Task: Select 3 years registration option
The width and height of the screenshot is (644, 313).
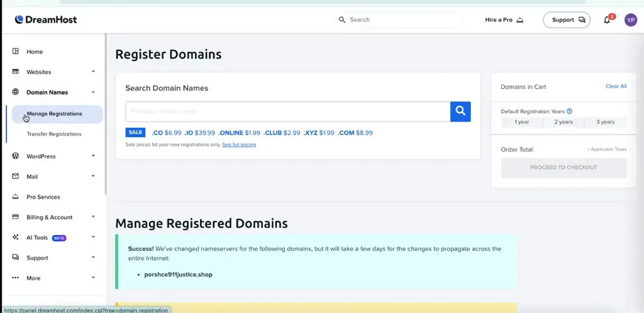Action: pos(605,122)
